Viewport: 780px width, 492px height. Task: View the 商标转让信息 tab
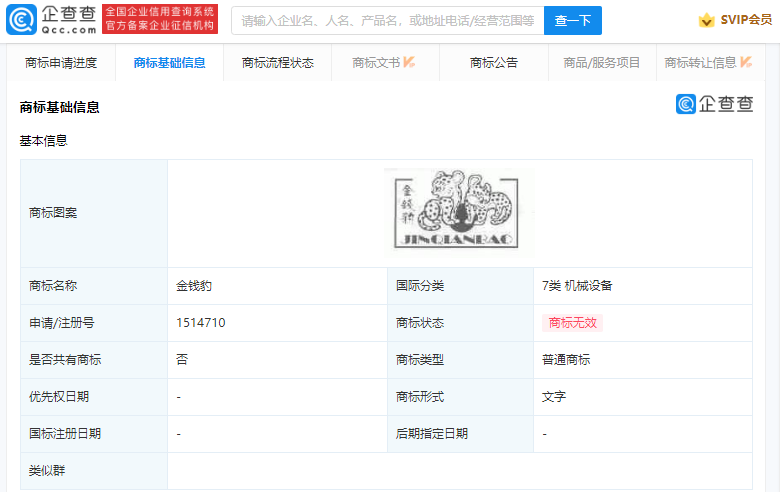(700, 63)
